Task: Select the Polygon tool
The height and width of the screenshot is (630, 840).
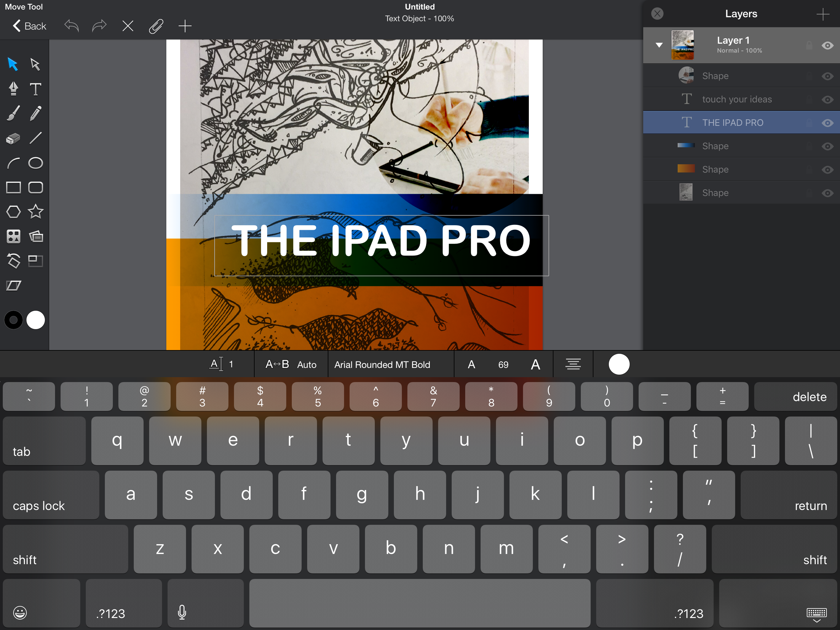Action: click(13, 212)
